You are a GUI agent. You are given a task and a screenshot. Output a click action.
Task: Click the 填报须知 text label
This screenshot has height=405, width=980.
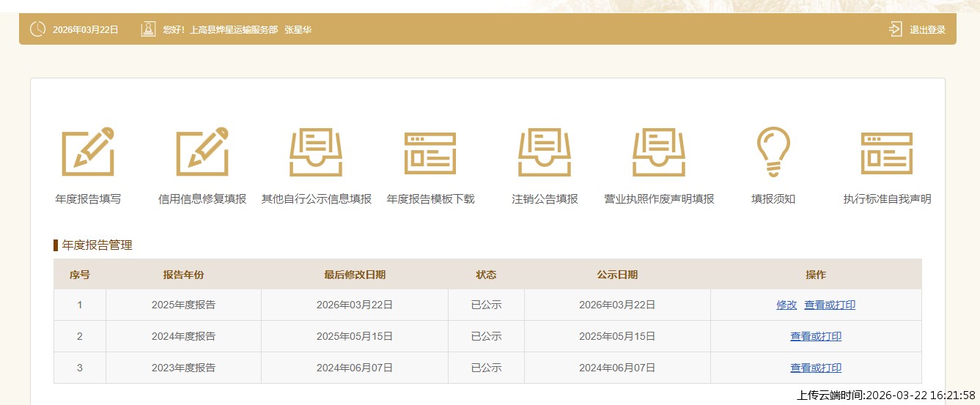(x=773, y=199)
